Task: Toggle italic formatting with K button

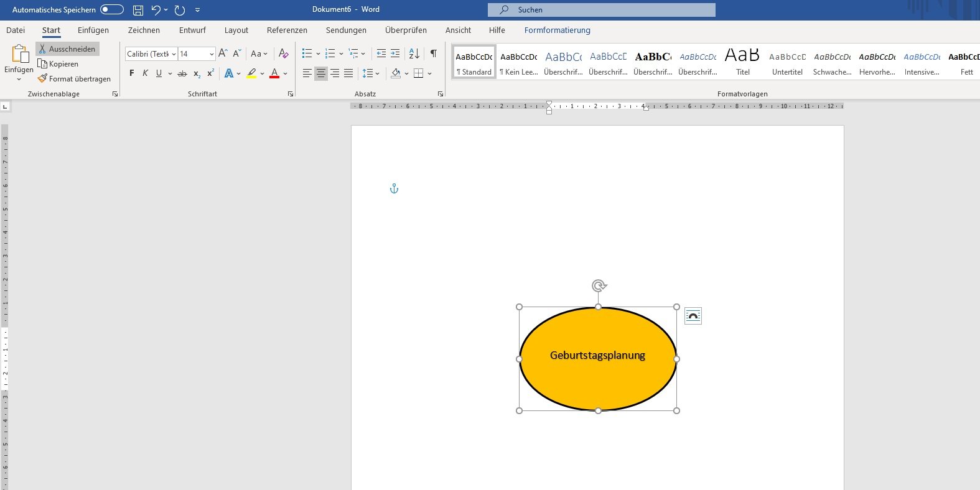Action: [x=145, y=73]
